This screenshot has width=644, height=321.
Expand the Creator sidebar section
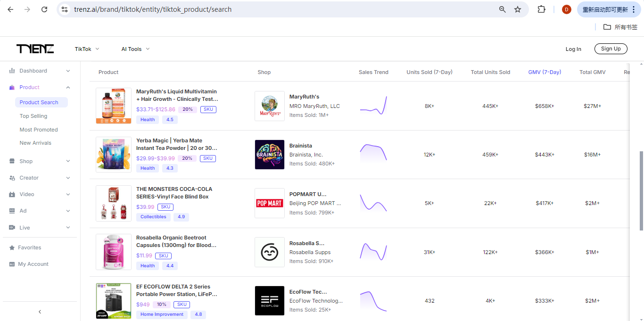(x=68, y=178)
